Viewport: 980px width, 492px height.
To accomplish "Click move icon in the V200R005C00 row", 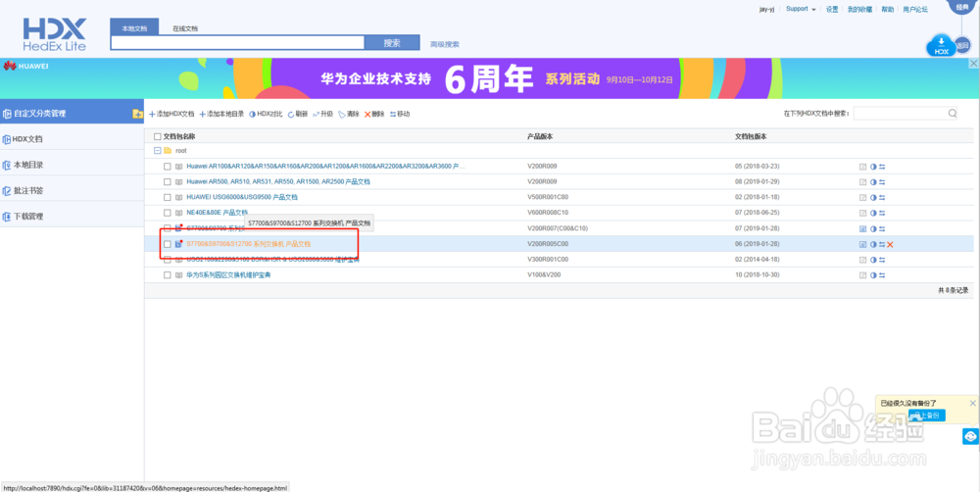I will [x=882, y=244].
